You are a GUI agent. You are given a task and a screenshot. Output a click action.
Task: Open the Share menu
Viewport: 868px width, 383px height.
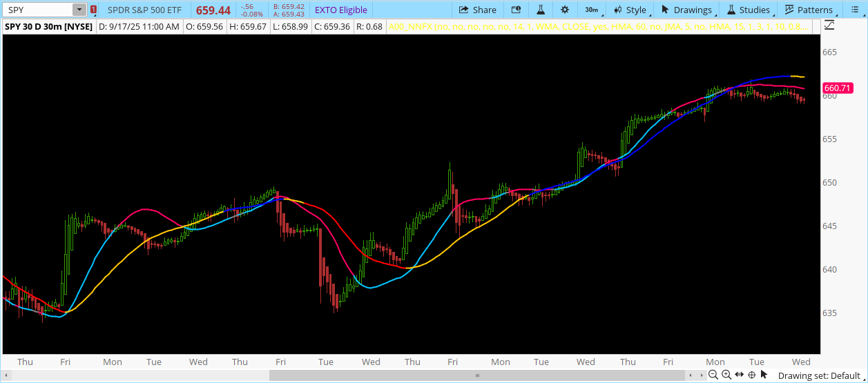click(477, 10)
